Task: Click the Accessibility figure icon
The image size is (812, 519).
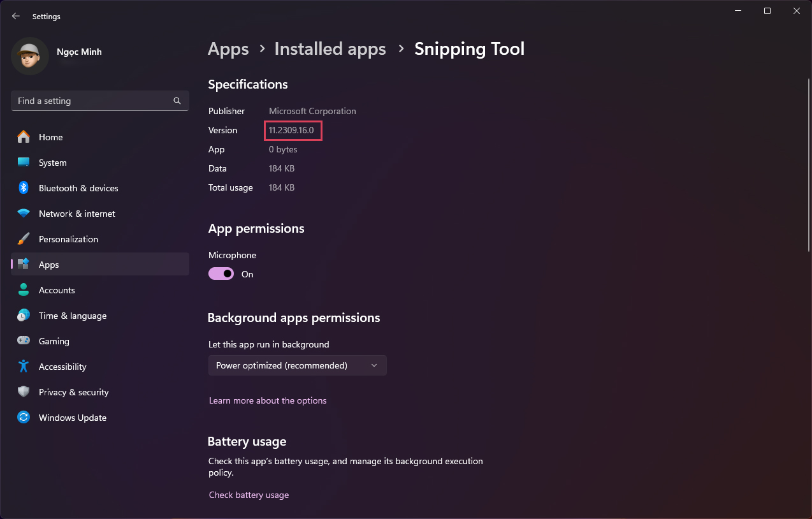Action: (24, 367)
